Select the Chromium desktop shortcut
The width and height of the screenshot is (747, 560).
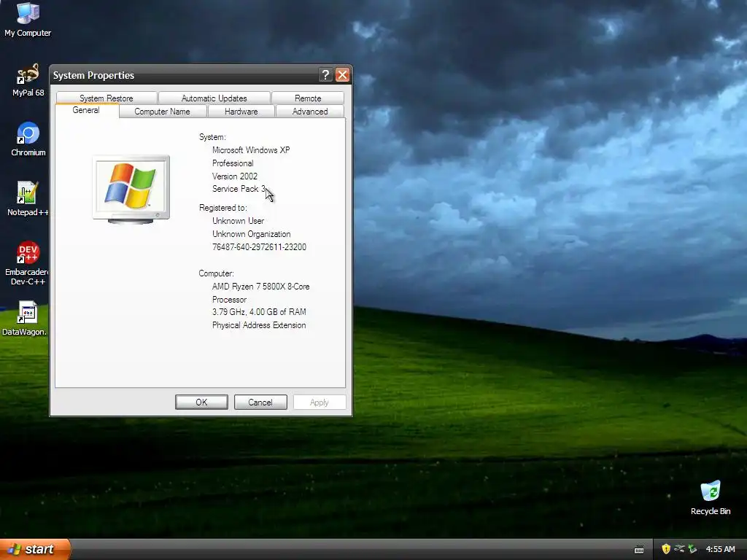pos(28,139)
